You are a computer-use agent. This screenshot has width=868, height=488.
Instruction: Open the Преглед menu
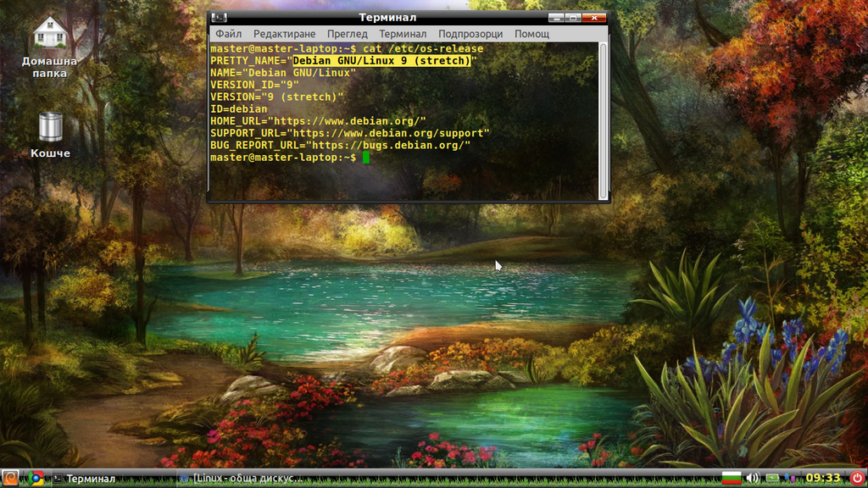tap(347, 34)
